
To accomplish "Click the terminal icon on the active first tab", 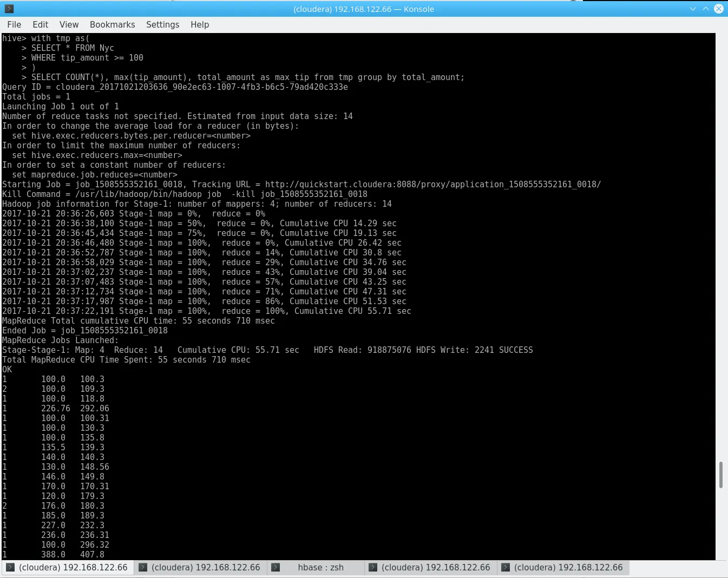I will point(10,567).
